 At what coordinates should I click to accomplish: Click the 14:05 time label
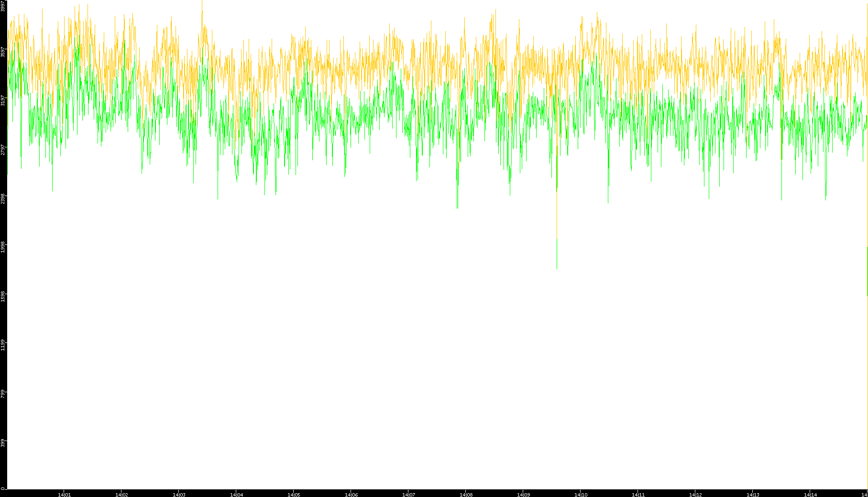point(294,495)
